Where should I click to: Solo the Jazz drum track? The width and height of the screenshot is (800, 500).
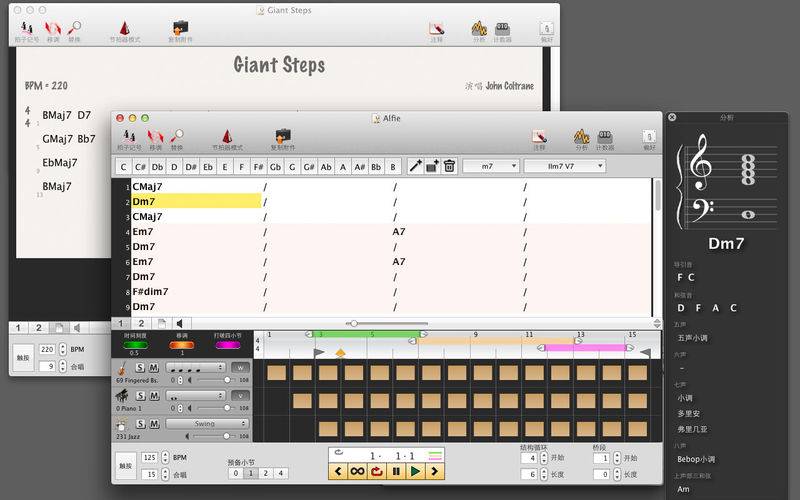tap(140, 423)
